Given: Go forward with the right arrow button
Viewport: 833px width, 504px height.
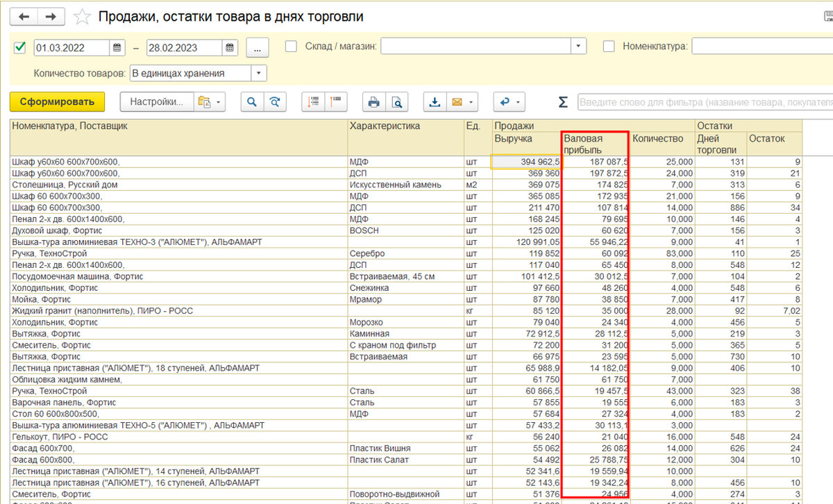Looking at the screenshot, I should point(49,15).
